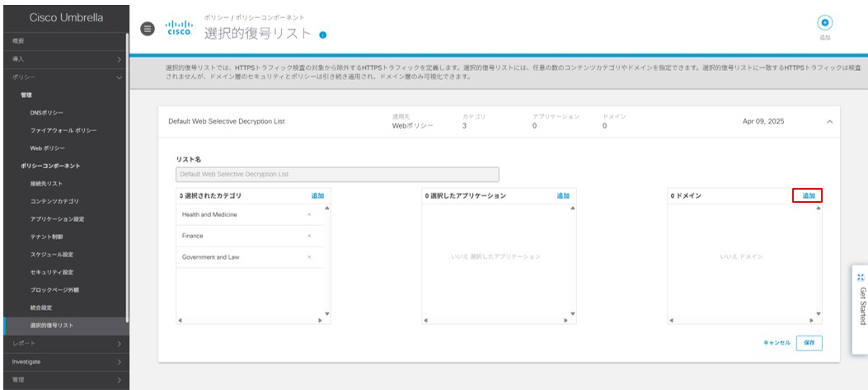
Task: Click the Cisco Umbrella sidebar title
Action: [66, 18]
